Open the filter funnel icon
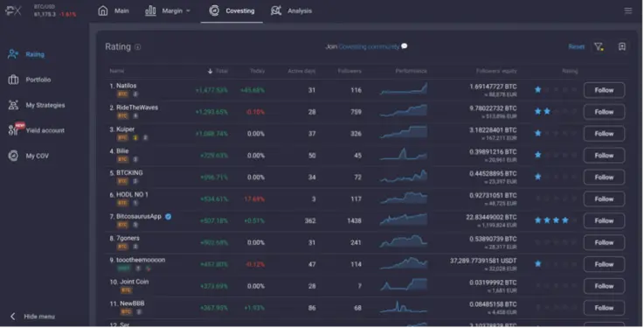Screen dimensions: 644x328 [x=599, y=47]
